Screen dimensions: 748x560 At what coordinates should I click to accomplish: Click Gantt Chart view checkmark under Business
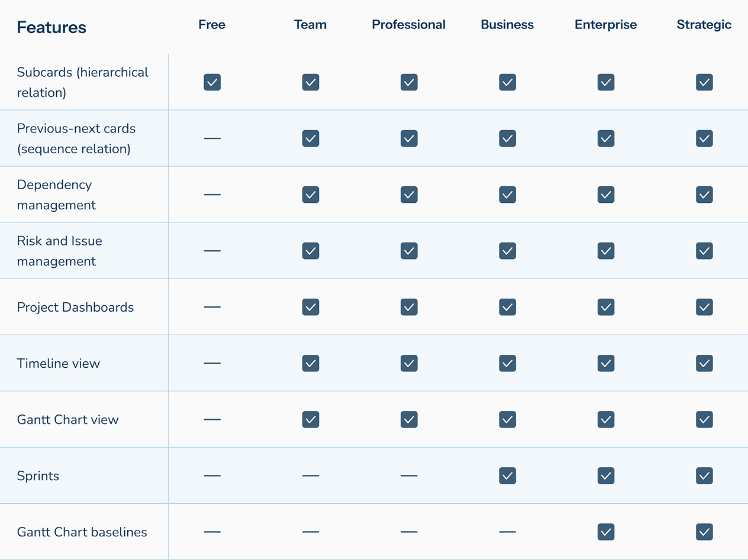(x=507, y=419)
